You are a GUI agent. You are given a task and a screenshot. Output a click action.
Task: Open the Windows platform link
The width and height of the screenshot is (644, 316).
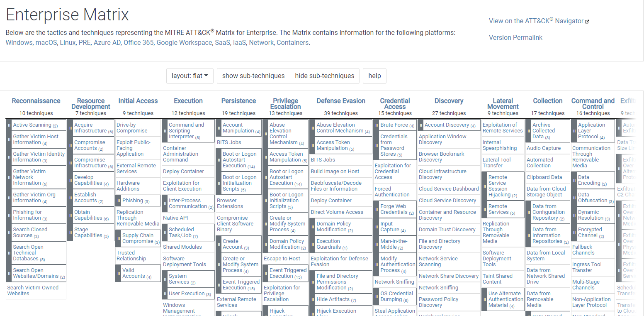(x=19, y=42)
